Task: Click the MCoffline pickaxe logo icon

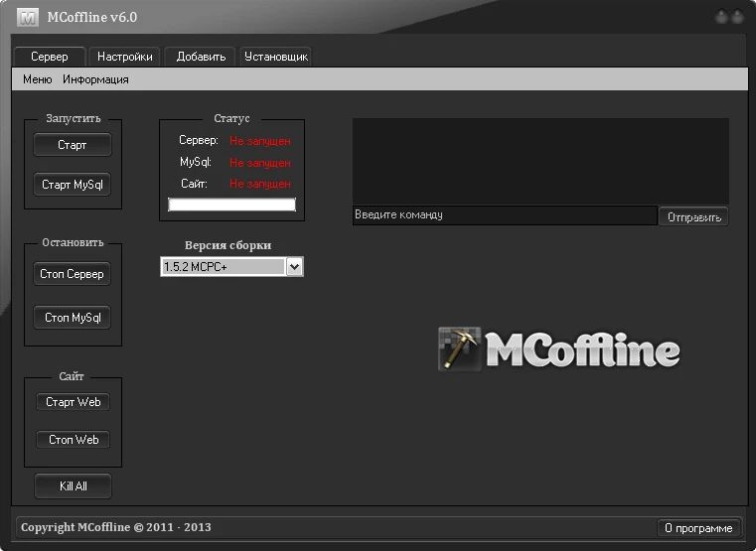Action: tap(460, 349)
